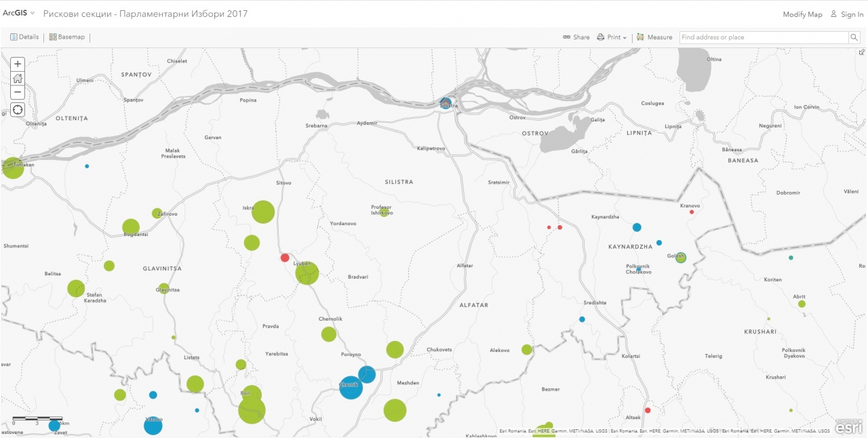
Task: Sign In to ArcGIS account
Action: pyautogui.click(x=847, y=14)
